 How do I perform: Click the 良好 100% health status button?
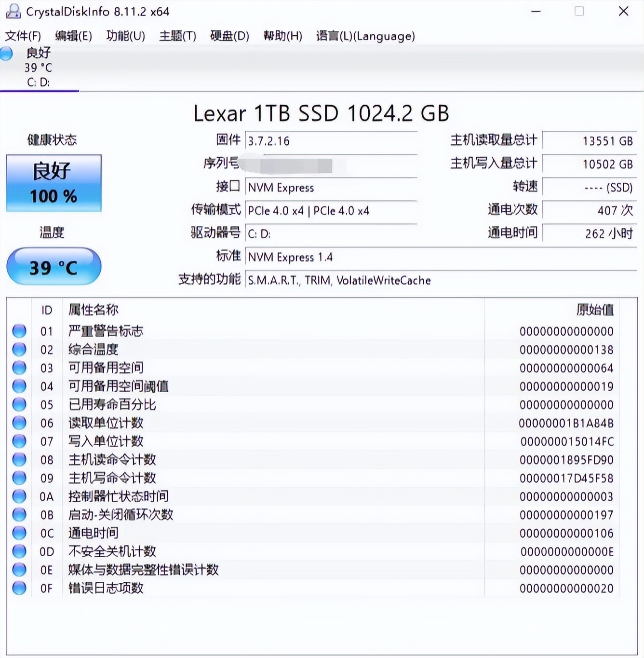pyautogui.click(x=53, y=183)
